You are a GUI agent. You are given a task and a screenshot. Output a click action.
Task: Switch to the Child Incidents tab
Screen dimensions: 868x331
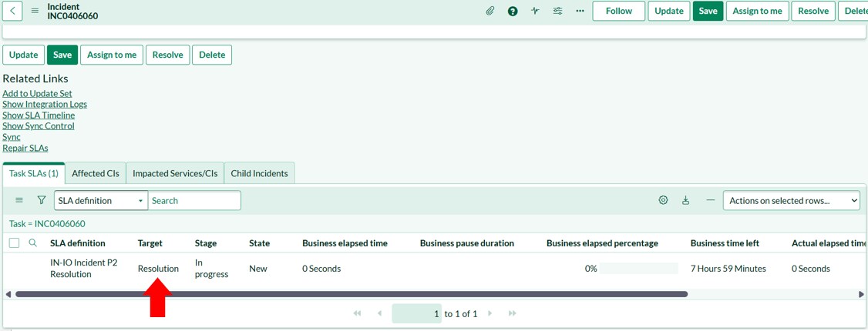coord(260,173)
